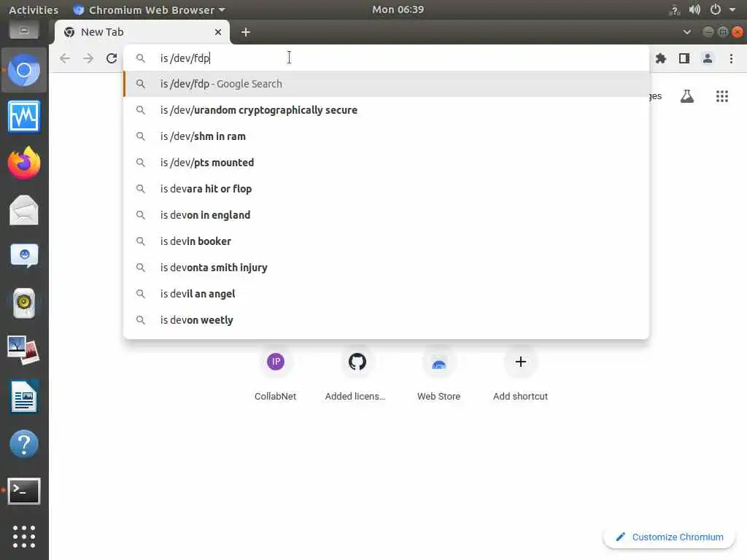Open the Google apps grid
Image resolution: width=747 pixels, height=560 pixels.
click(x=722, y=96)
